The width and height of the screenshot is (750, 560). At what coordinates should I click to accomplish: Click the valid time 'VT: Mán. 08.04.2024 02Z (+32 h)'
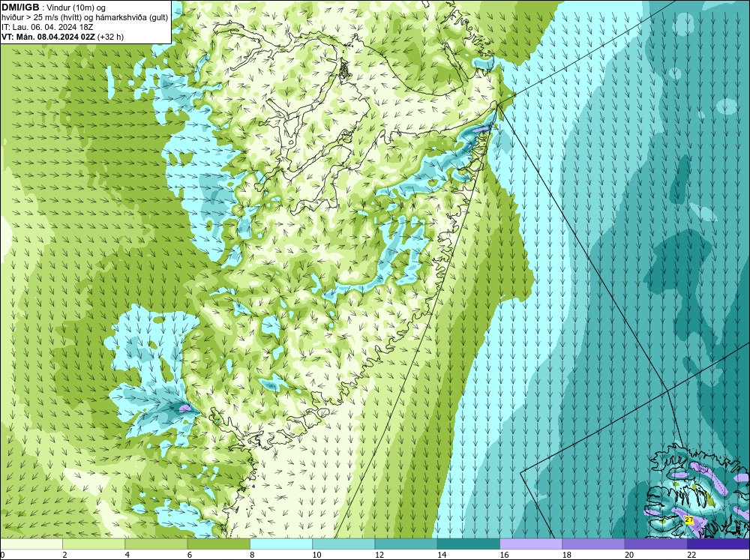coord(63,37)
